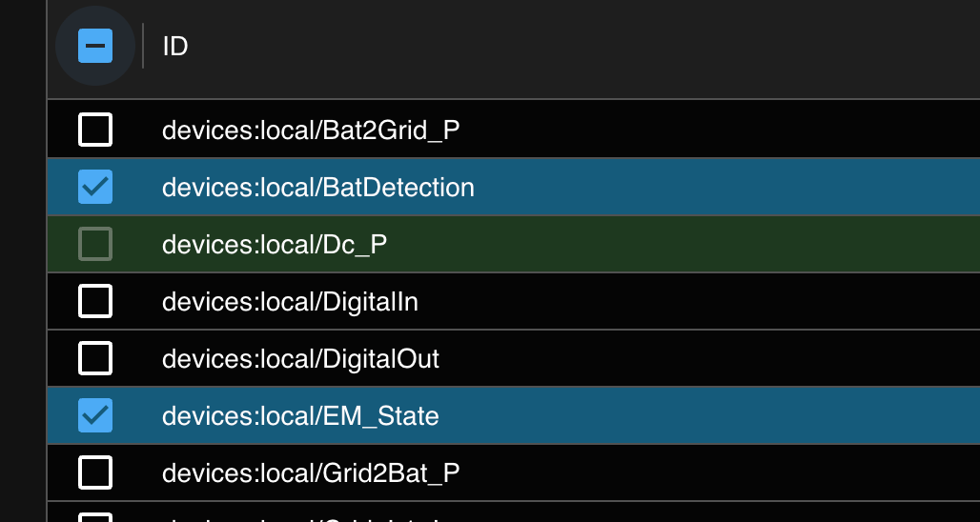The height and width of the screenshot is (522, 980).
Task: Open the devices:local/BatDetection entry
Action: (x=317, y=187)
